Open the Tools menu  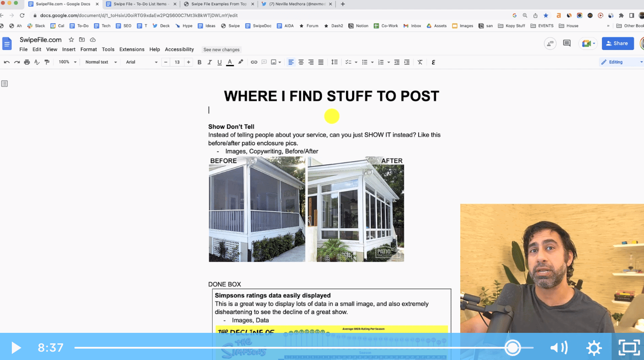[108, 49]
